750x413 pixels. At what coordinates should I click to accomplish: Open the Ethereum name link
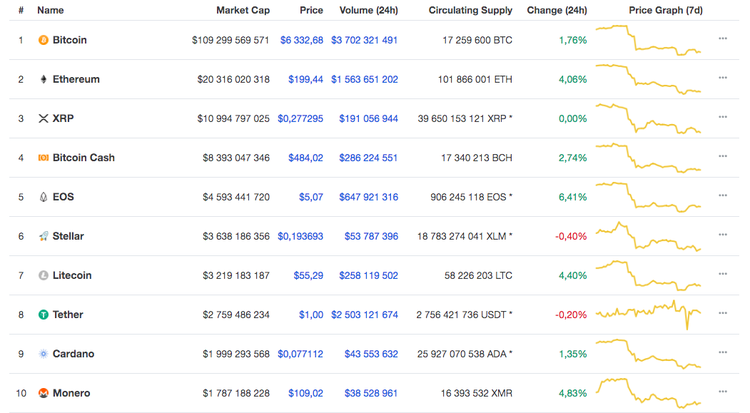(x=76, y=79)
